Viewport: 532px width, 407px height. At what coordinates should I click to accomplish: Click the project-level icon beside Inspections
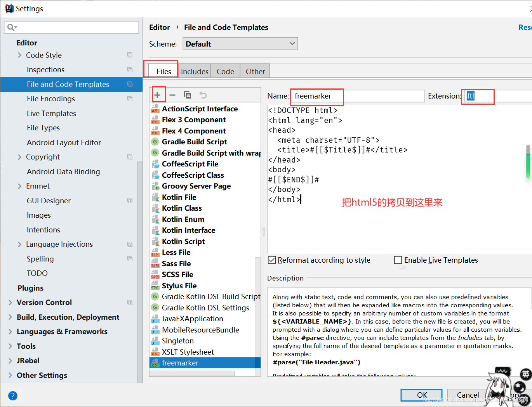tap(130, 69)
